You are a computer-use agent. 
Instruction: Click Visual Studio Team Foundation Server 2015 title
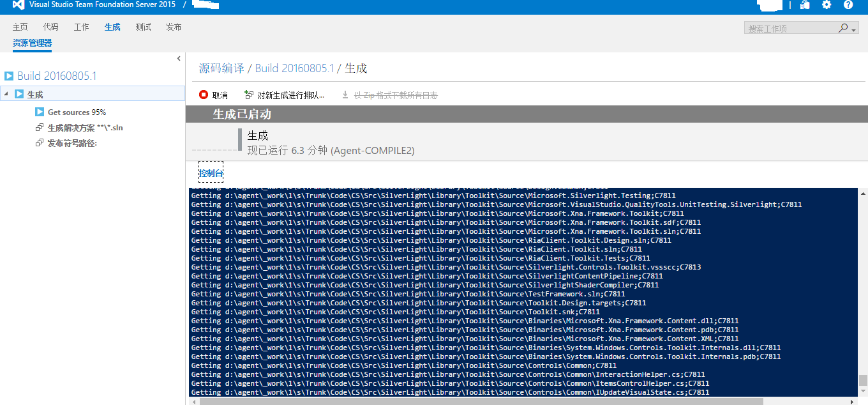click(x=102, y=4)
